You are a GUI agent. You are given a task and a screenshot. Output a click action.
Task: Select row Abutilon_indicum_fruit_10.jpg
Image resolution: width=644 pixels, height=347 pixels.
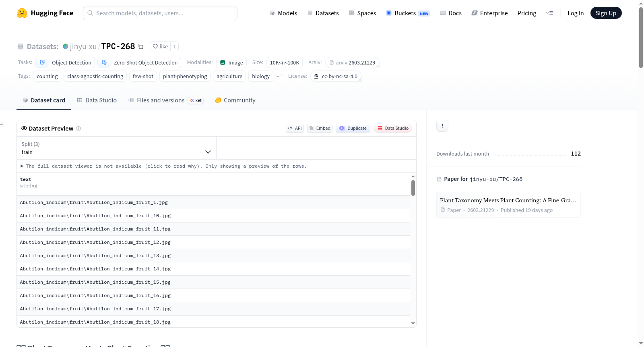pyautogui.click(x=213, y=216)
